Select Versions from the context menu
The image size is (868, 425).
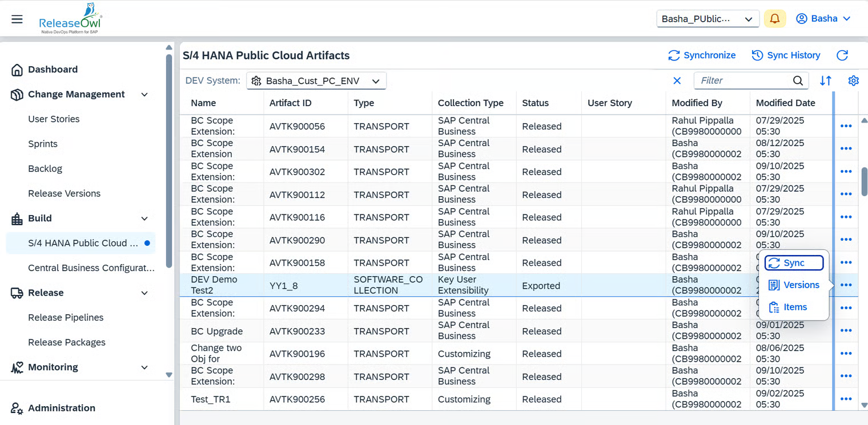tap(794, 285)
